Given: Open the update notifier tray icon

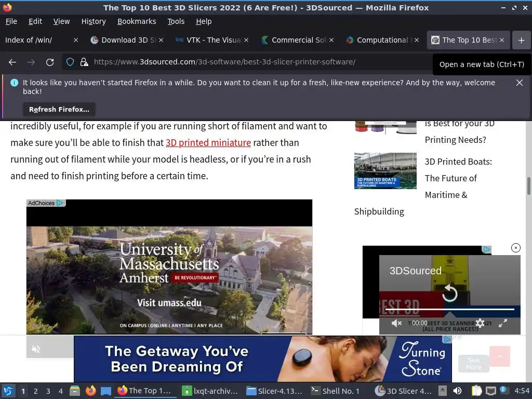Looking at the screenshot, I should (504, 391).
